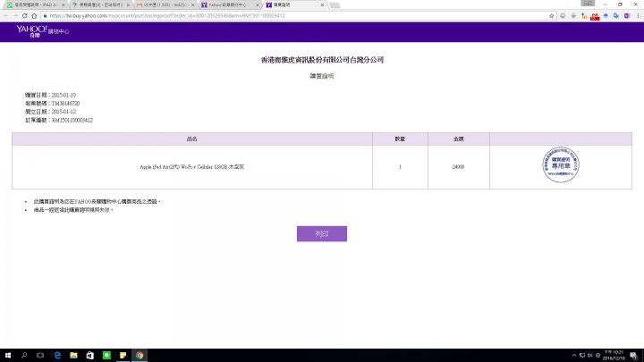Click the company name heading
The image size is (644, 362).
pyautogui.click(x=322, y=60)
